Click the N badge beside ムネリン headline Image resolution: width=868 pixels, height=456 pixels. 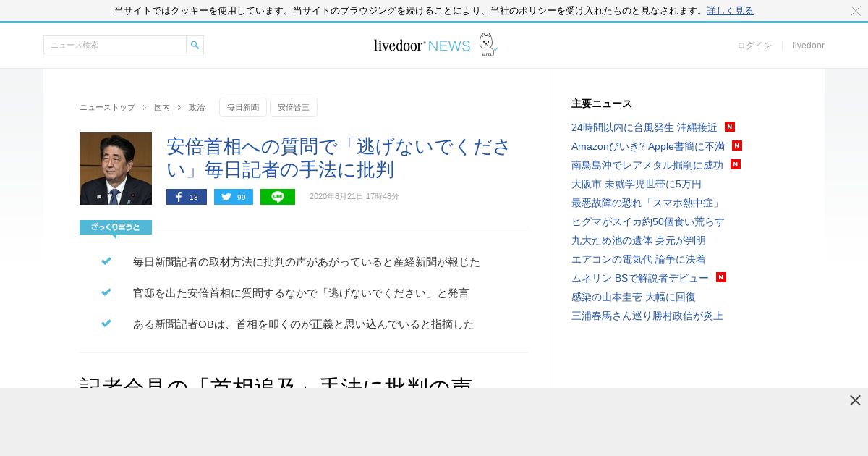click(721, 277)
